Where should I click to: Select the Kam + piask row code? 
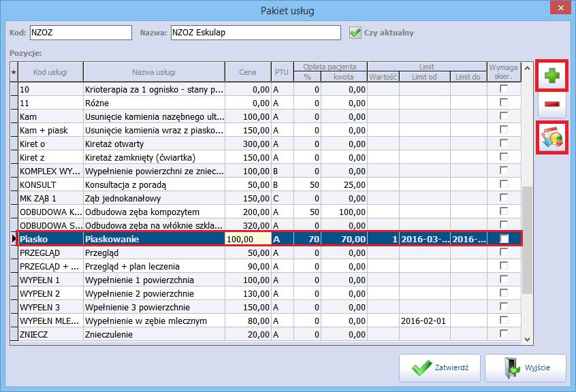(x=50, y=130)
